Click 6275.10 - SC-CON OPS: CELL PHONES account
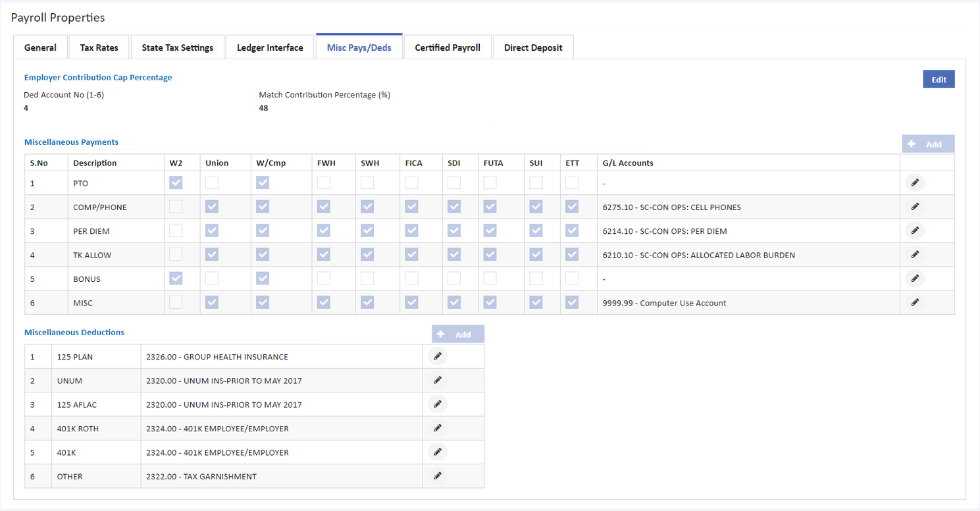The image size is (980, 511). (x=671, y=207)
